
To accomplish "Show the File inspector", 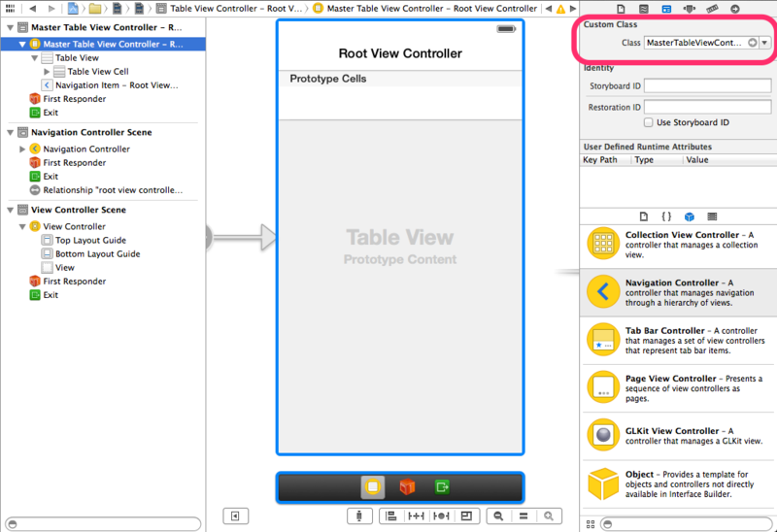I will (621, 9).
